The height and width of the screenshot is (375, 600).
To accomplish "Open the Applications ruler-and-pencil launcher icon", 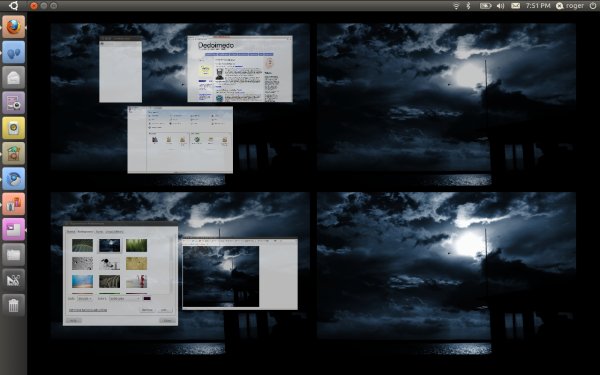I will 13,280.
